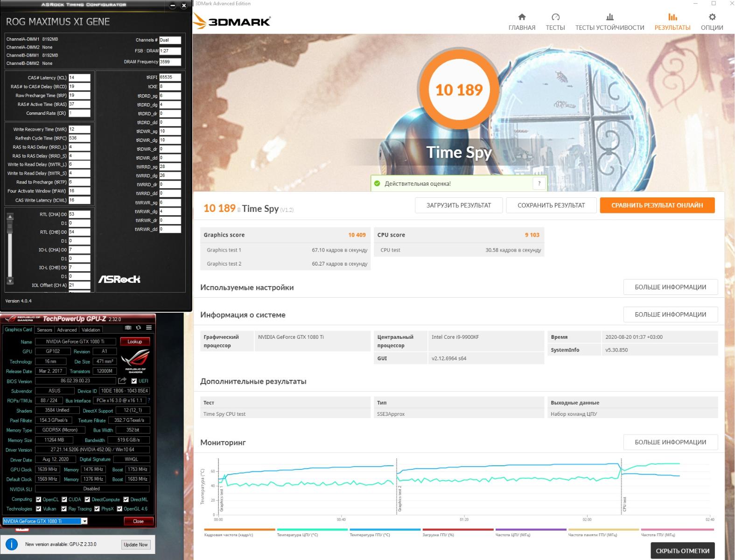The height and width of the screenshot is (560, 735).
Task: Click Сравнить результат онлайн button
Action: [x=657, y=205]
